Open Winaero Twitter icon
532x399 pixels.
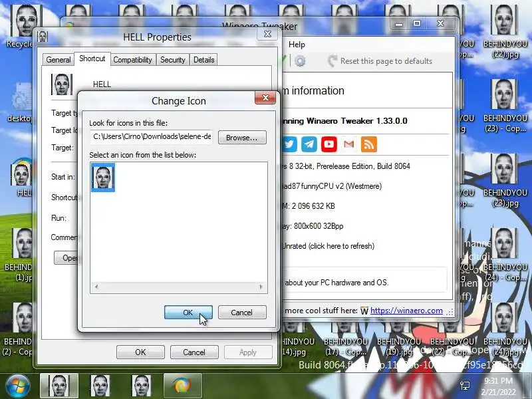[289, 144]
